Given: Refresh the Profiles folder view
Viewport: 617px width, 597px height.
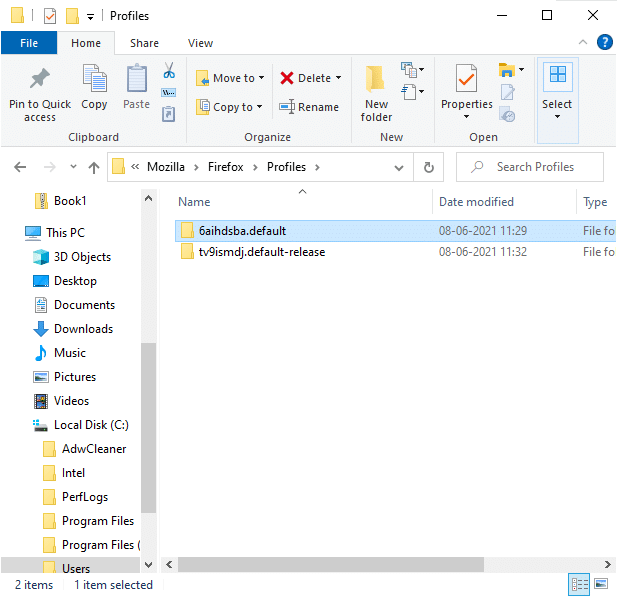Looking at the screenshot, I should pos(428,167).
